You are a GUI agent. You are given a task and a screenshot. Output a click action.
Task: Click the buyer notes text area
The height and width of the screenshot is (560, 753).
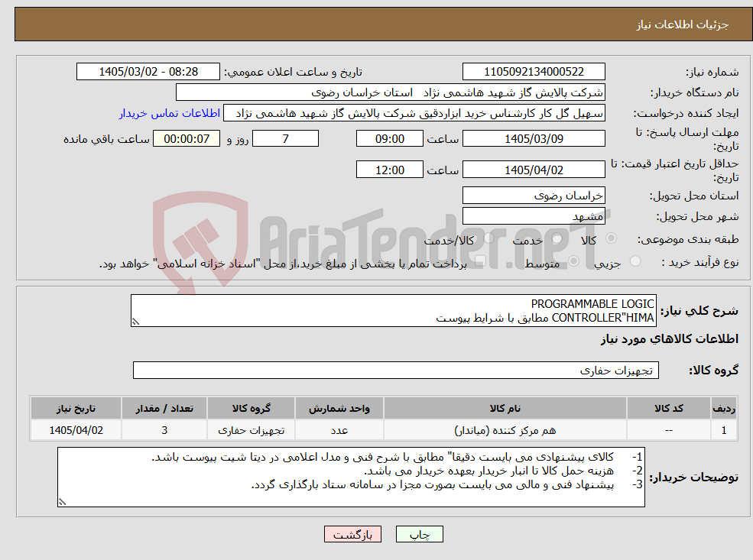[x=351, y=477]
